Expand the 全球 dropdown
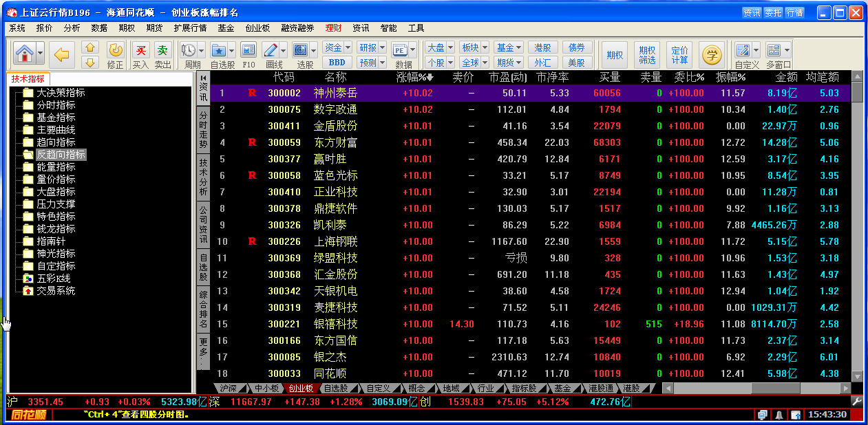Screen dimensions: 868x425 (x=485, y=63)
